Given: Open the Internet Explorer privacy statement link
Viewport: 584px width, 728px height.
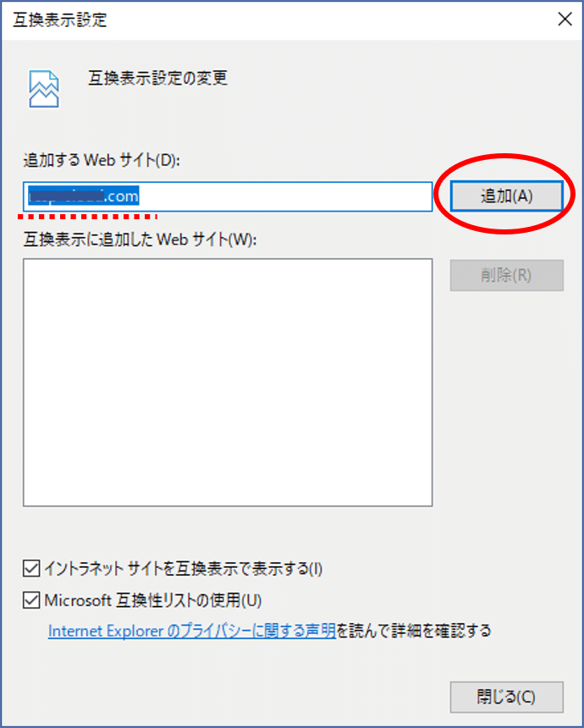Looking at the screenshot, I should [192, 631].
